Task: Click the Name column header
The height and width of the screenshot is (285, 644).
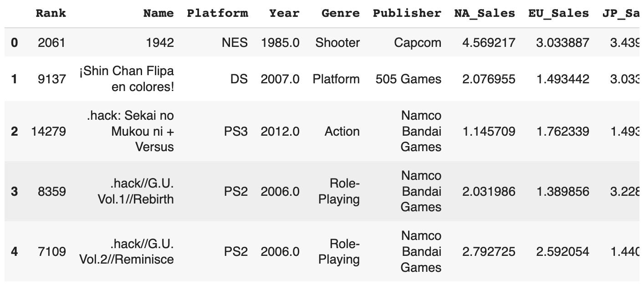Action: point(158,13)
